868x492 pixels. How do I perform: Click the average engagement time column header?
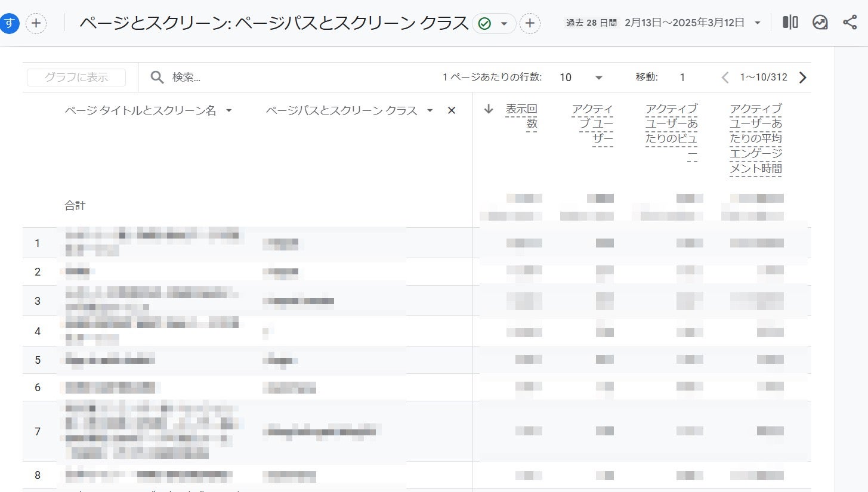pyautogui.click(x=755, y=138)
